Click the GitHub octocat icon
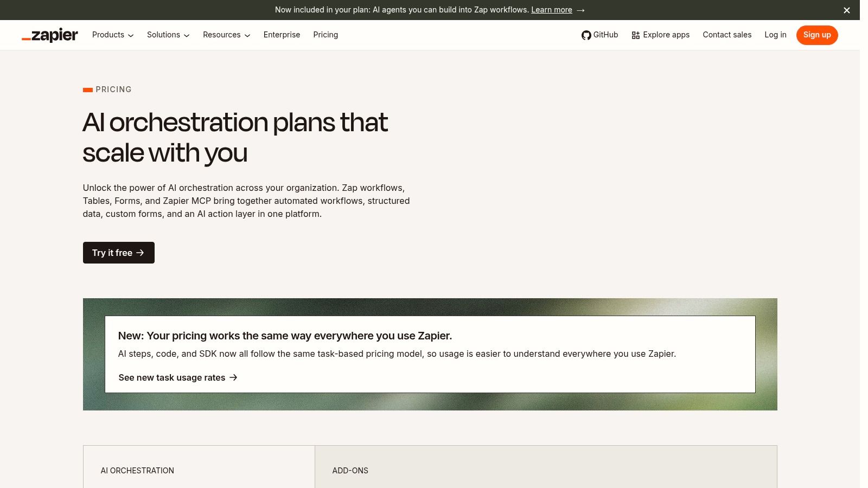The image size is (868, 488). coord(586,35)
